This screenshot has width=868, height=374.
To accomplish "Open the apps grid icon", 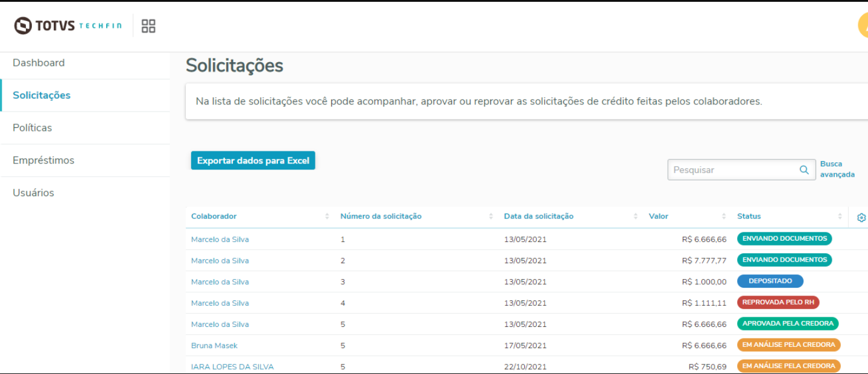I will click(148, 26).
